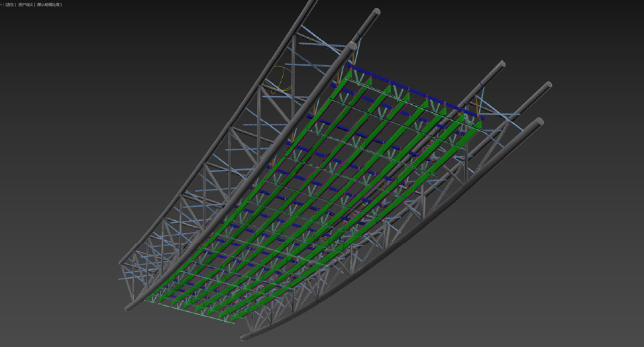Click end cap of the topmost center gray tube
644x347 pixels.
tap(376, 12)
